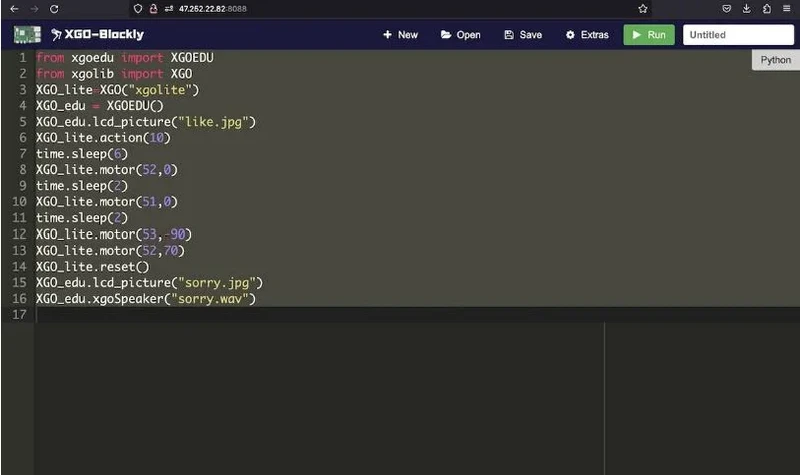Click the XGO_lite.action(10) line
This screenshot has height=475, width=800.
click(103, 138)
